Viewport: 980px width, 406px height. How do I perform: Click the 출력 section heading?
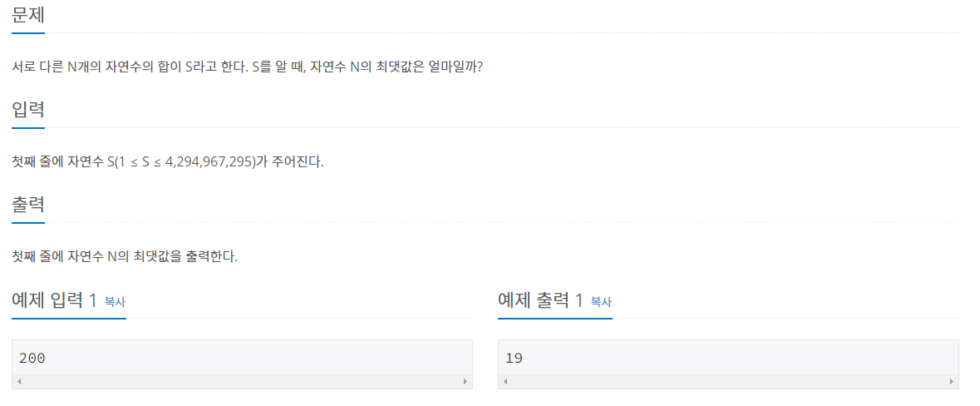click(28, 205)
